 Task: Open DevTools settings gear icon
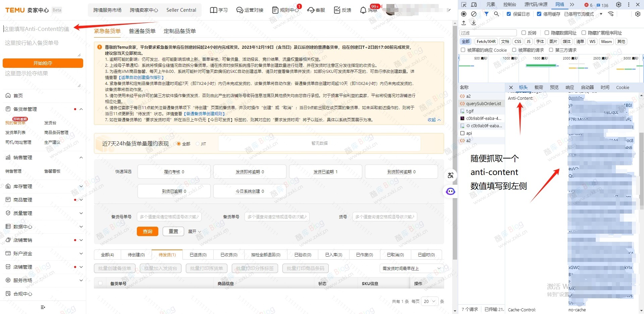pyautogui.click(x=619, y=5)
